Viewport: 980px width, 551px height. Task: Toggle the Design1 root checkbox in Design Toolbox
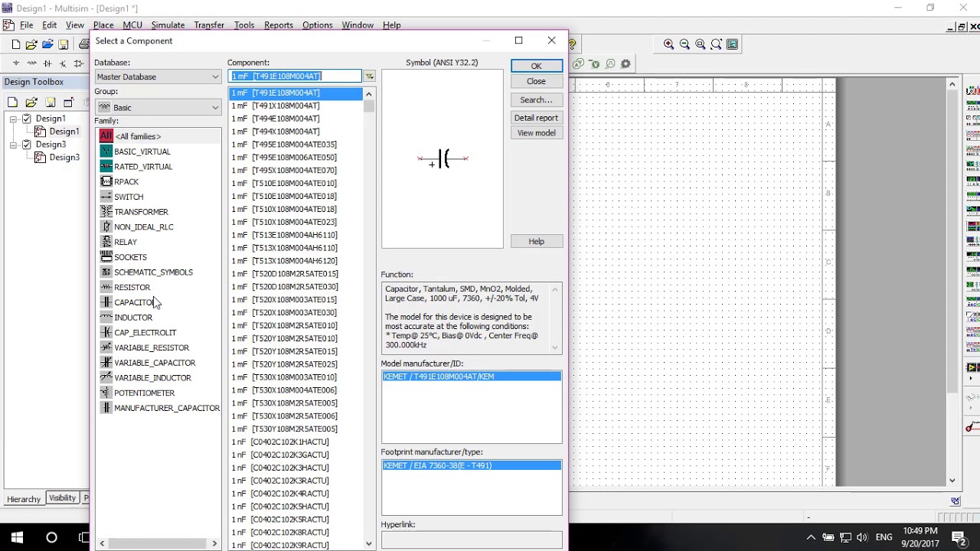pos(27,119)
